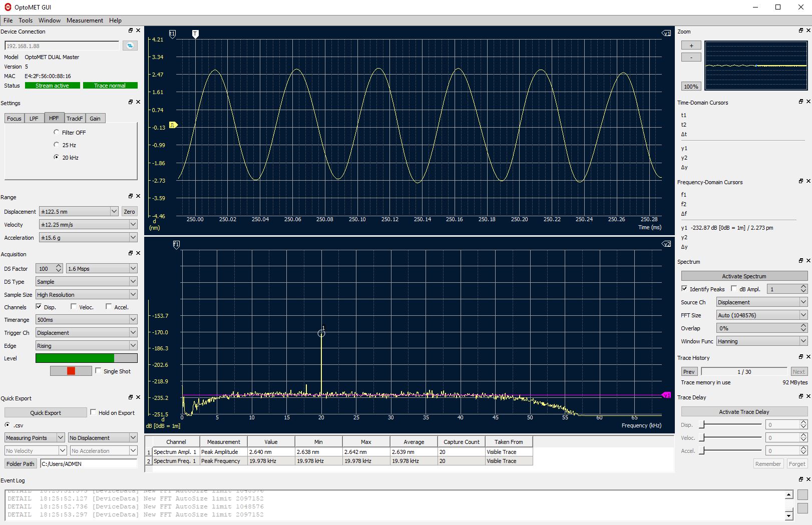Open Displacement range dropdown ±122.5 nm
Screen dimensions: 812x525
[79, 212]
